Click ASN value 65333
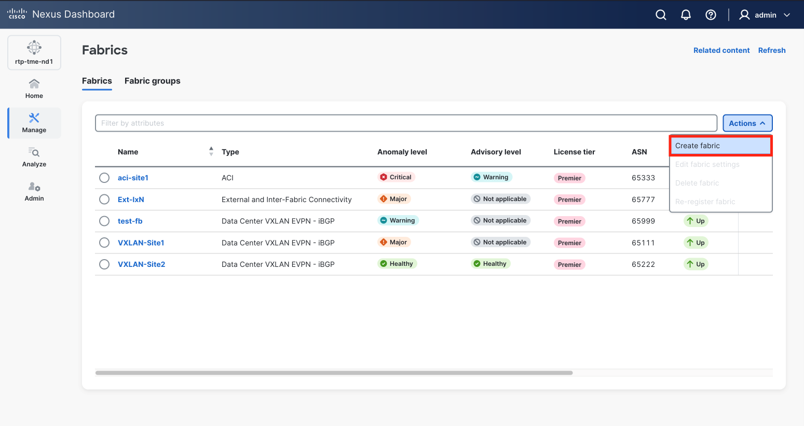Viewport: 804px width, 426px height. (643, 178)
